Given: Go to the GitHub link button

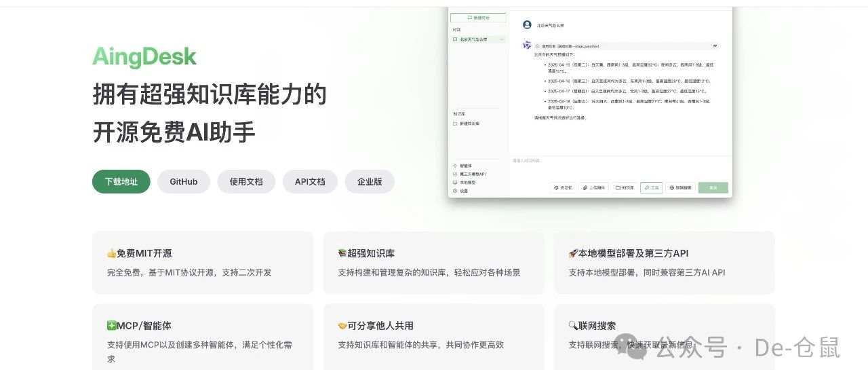Looking at the screenshot, I should pos(184,182).
